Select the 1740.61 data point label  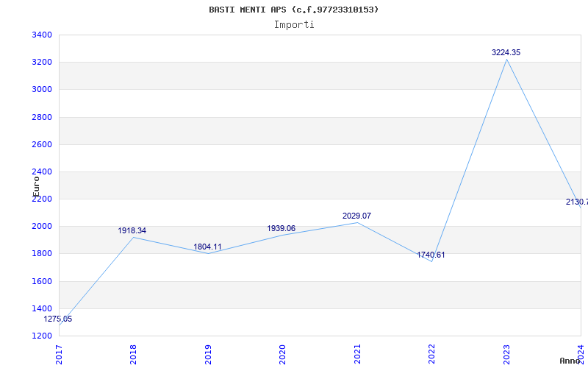[431, 255]
